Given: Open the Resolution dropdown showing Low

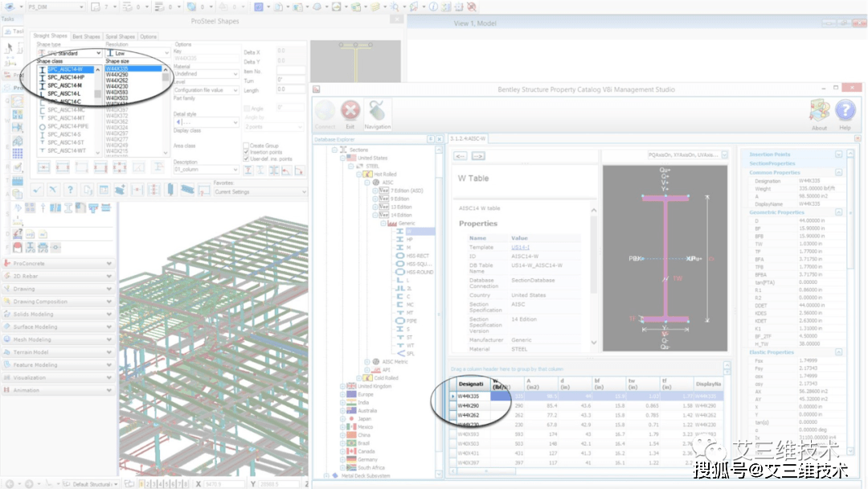Looking at the screenshot, I should coord(137,53).
